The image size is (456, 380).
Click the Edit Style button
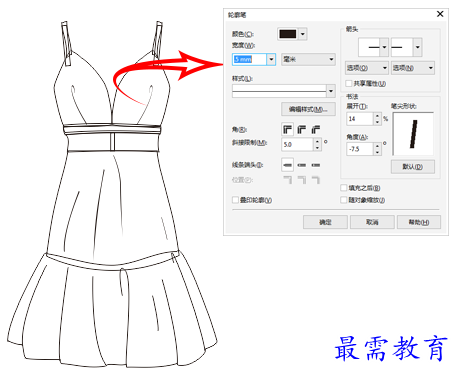308,109
